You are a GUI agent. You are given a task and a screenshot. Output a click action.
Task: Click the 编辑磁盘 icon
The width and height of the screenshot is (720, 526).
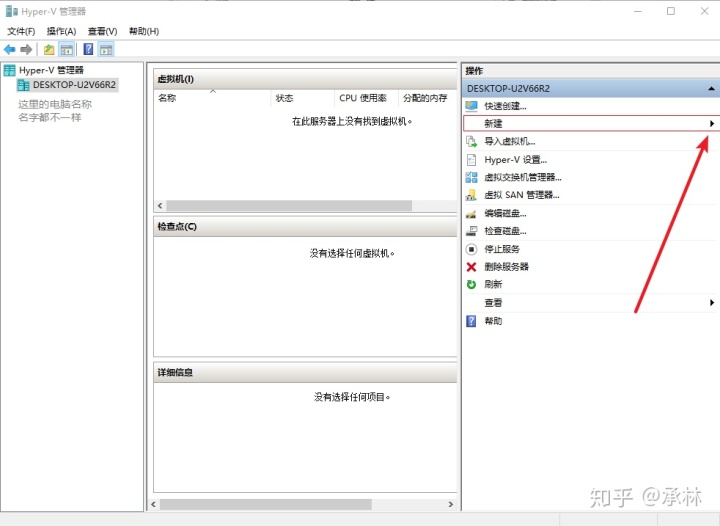471,213
